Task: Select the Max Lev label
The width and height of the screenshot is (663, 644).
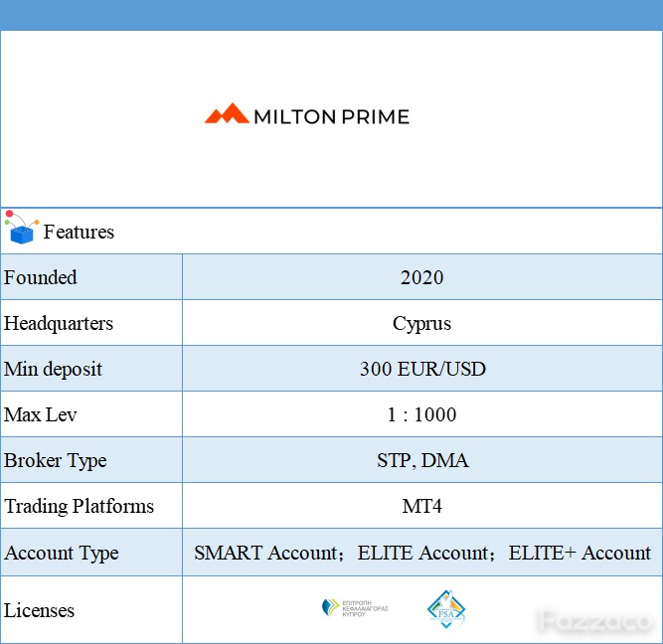Action: click(x=40, y=414)
